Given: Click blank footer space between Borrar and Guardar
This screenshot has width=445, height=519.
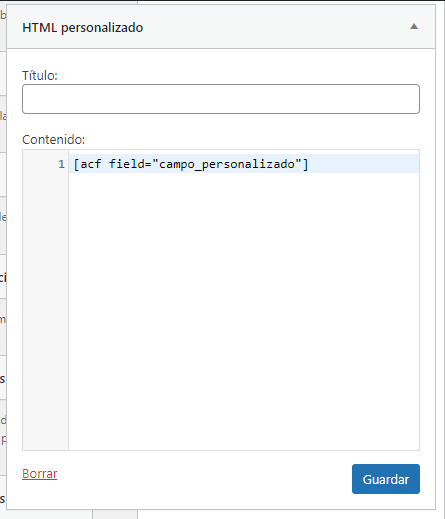Looking at the screenshot, I should (x=203, y=479).
